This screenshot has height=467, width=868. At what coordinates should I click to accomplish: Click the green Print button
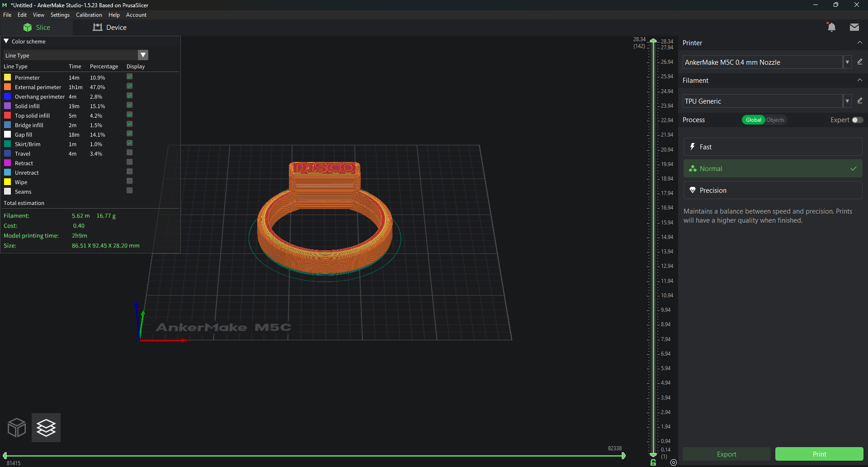pos(819,454)
